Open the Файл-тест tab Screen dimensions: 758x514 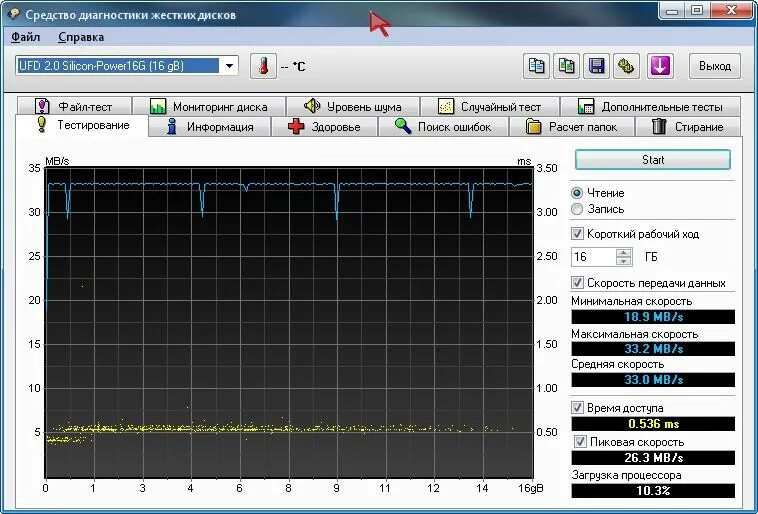click(74, 106)
